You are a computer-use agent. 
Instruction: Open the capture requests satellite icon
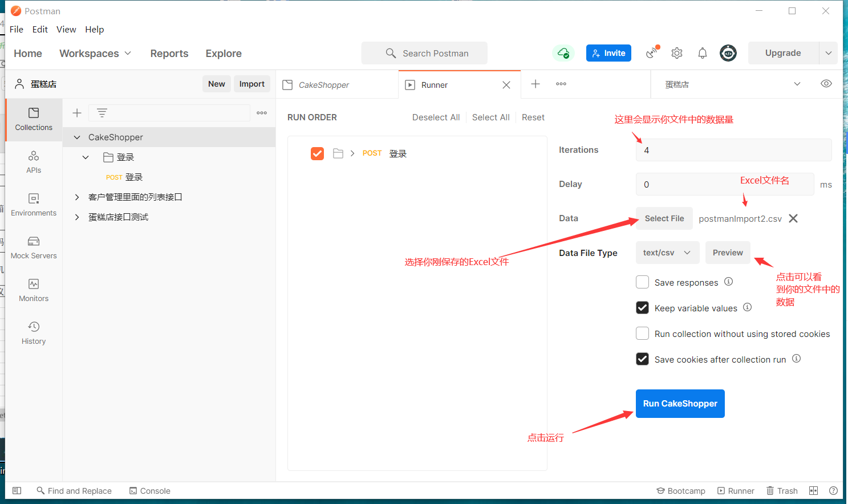(x=652, y=53)
